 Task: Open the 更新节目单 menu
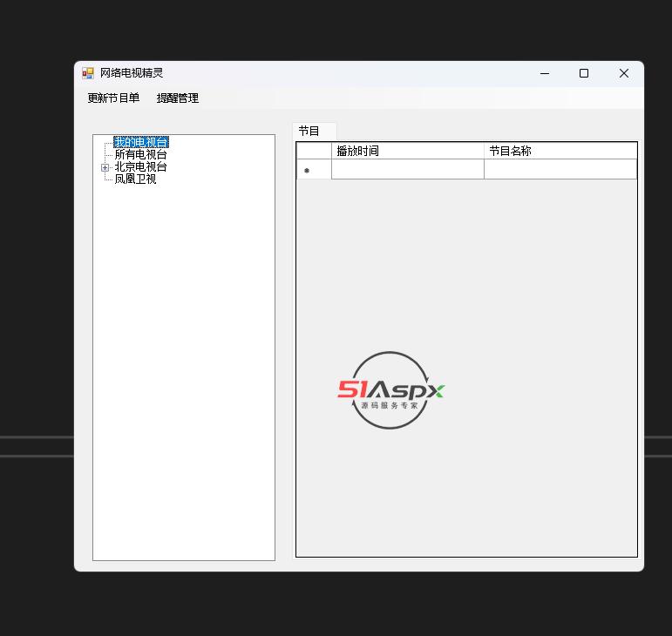113,98
